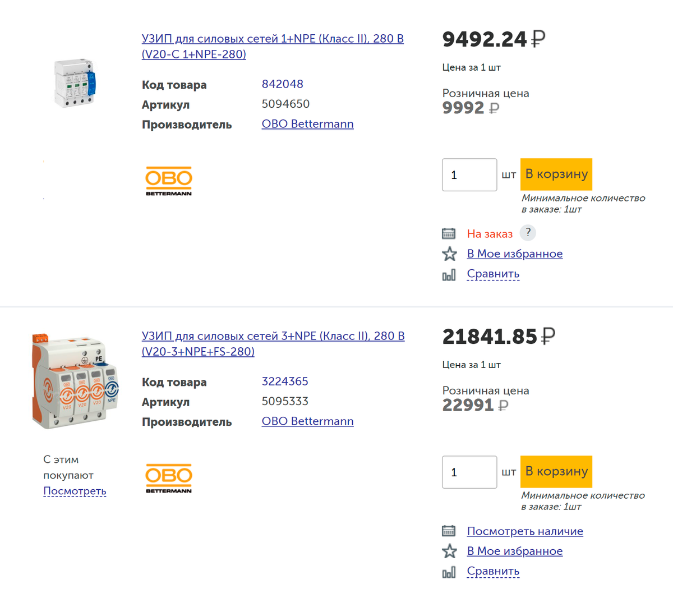Add the 21841.85 ₽ product to cart
The height and width of the screenshot is (616, 673).
click(556, 472)
